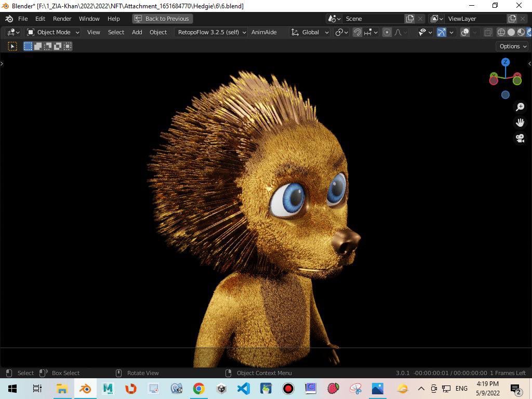532x399 pixels.
Task: Click the pan view hand icon
Action: (x=520, y=123)
